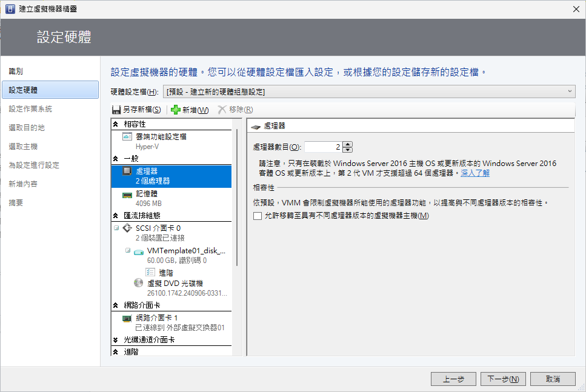Click the SCSI 介面卡 0 icon
This screenshot has width=586, height=392.
pyautogui.click(x=127, y=228)
